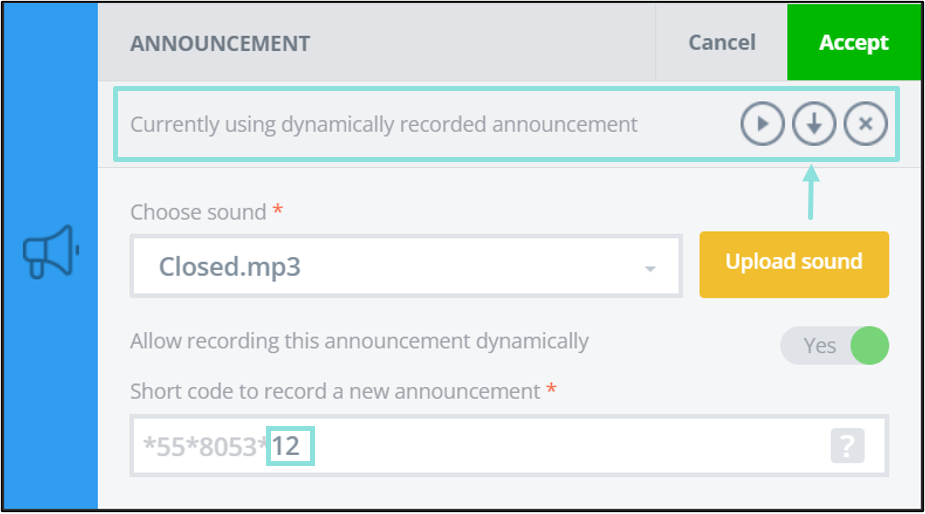Open the short code help question mark
This screenshot has height=514, width=925.
[848, 446]
